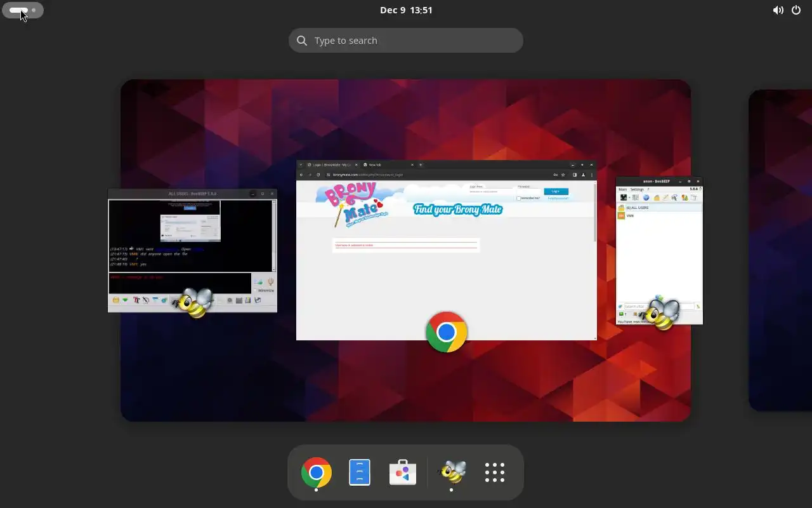Reload the BronyMate page in Chrome
The height and width of the screenshot is (508, 812).
coord(318,175)
